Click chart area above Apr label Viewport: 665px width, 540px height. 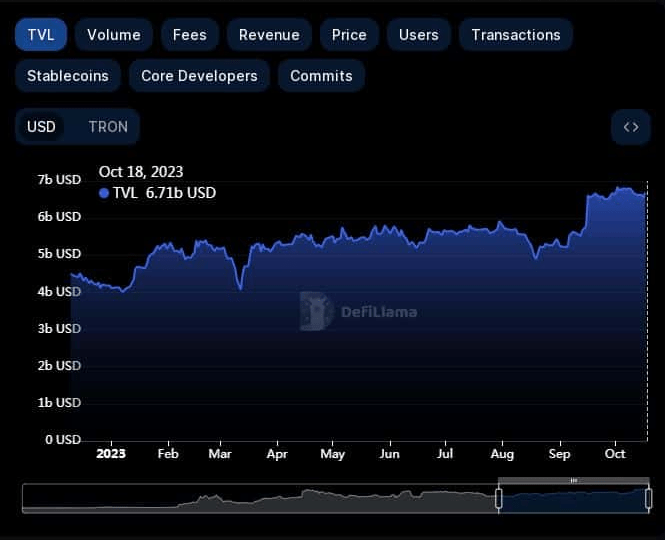click(277, 340)
